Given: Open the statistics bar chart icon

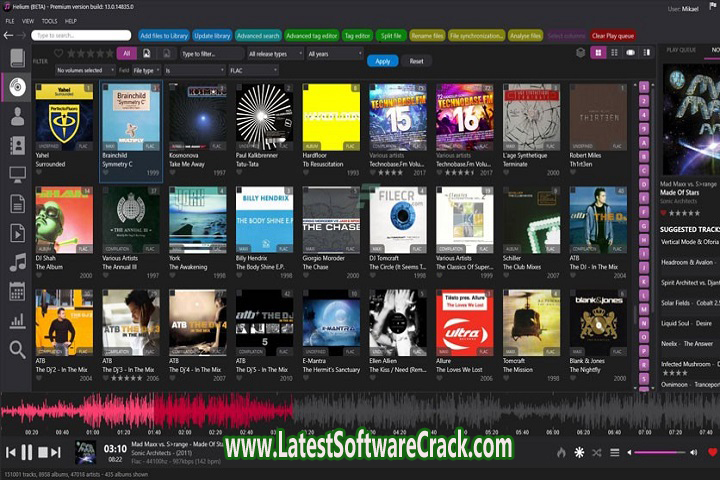Looking at the screenshot, I should tap(17, 320).
